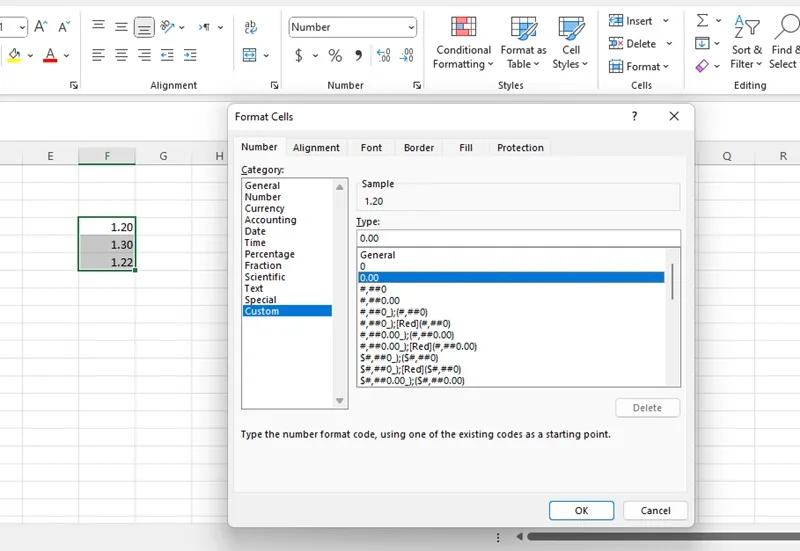Toggle bottom vertical alignment
The image size is (800, 551).
point(144,28)
